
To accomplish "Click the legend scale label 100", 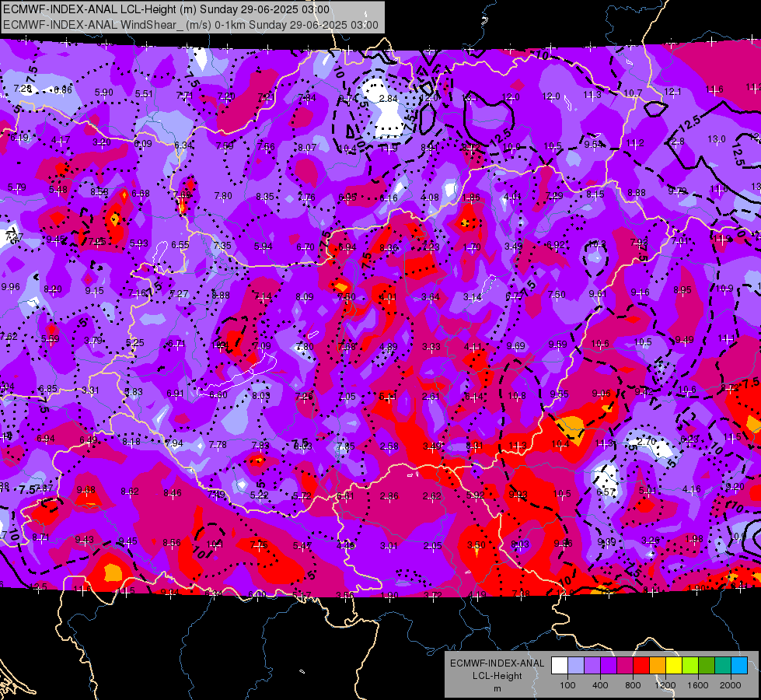I will tap(567, 685).
